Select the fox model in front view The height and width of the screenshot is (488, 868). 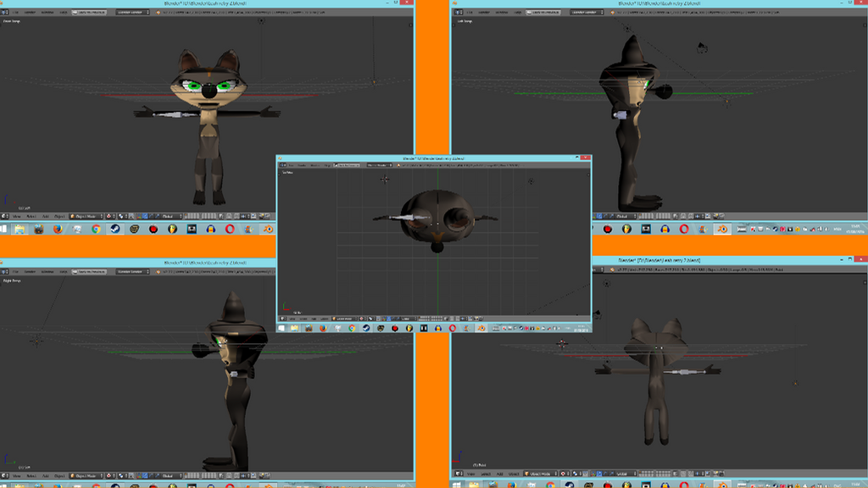click(209, 127)
